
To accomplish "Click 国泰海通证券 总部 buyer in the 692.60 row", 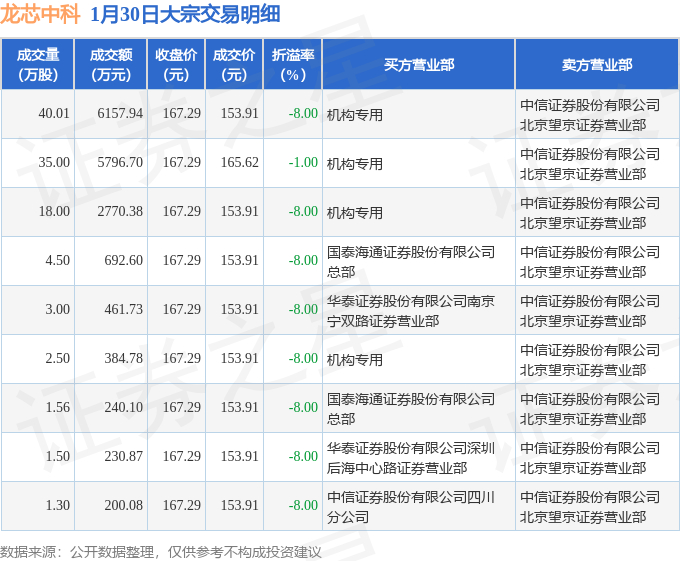I will tap(411, 262).
